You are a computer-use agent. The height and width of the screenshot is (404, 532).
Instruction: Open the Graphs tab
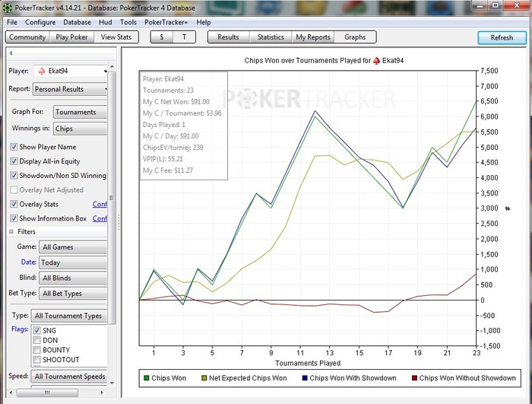coord(355,37)
